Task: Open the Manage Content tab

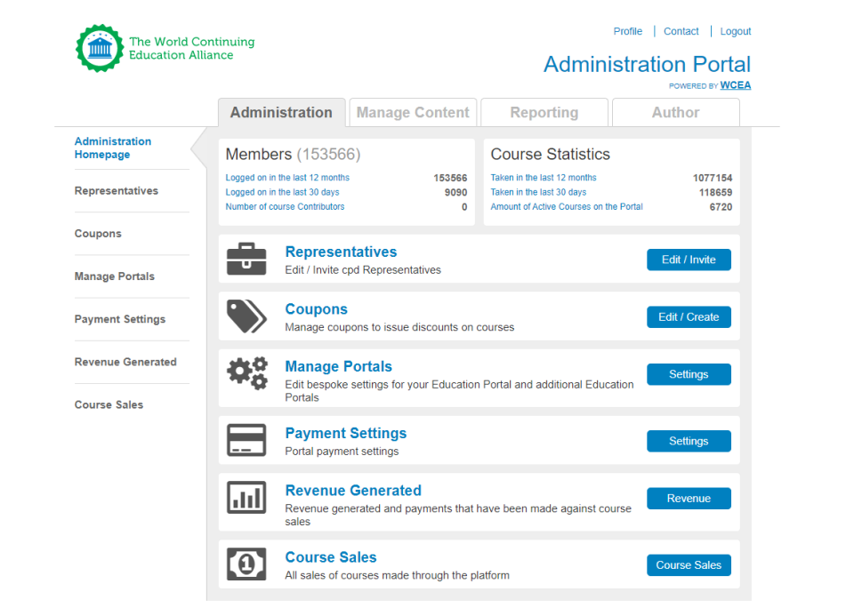Action: click(413, 113)
